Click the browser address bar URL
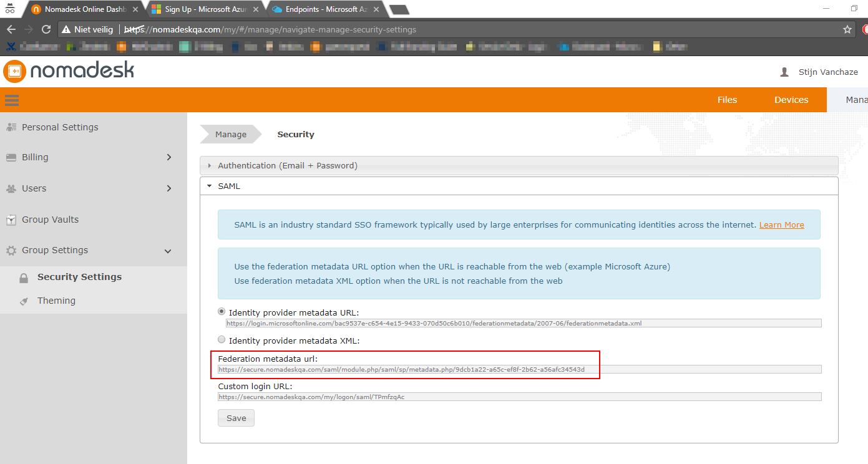Screen dimensions: 868x464 click(x=270, y=29)
